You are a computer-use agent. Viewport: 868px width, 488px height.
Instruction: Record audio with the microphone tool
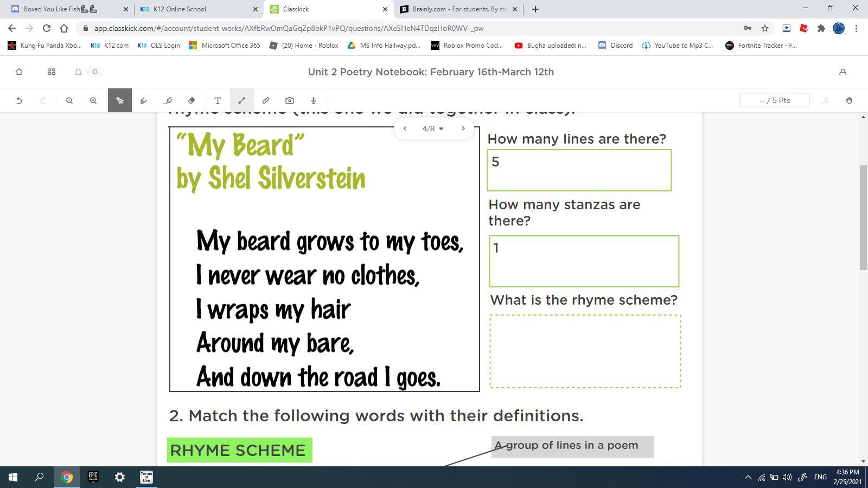click(x=314, y=100)
